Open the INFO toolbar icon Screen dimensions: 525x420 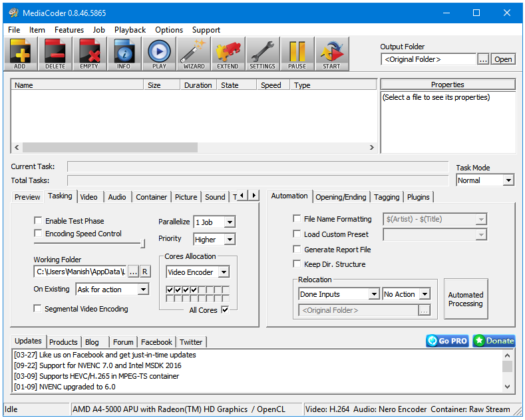point(124,54)
